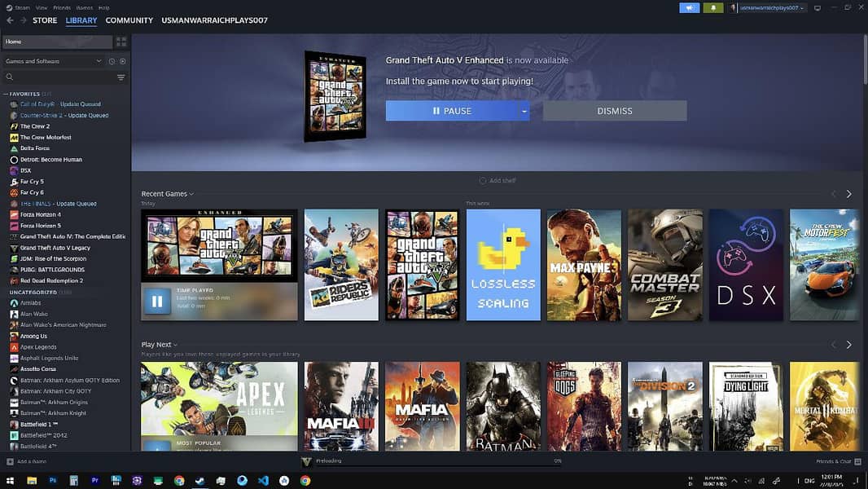868x489 pixels.
Task: Click Add a Game at bottom left
Action: pyautogui.click(x=23, y=460)
